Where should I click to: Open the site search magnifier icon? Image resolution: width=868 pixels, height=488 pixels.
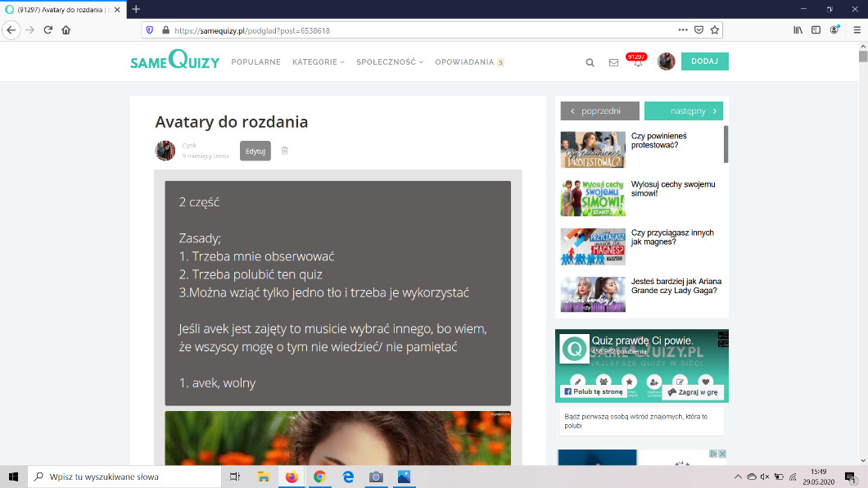click(590, 62)
